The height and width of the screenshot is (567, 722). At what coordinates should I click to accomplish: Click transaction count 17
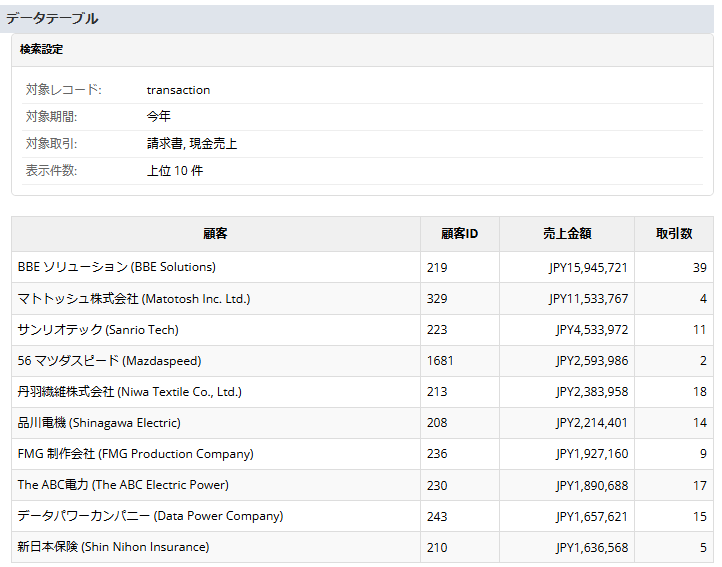click(x=700, y=485)
